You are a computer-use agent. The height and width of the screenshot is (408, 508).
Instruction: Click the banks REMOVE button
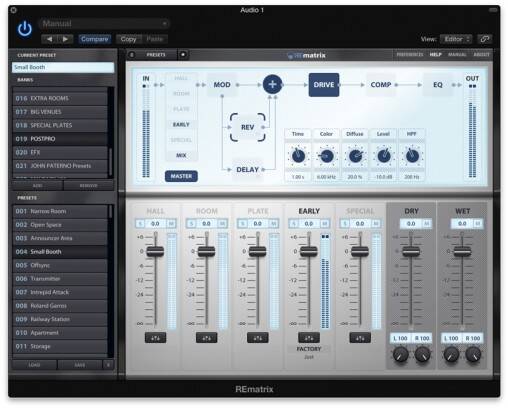pos(88,186)
